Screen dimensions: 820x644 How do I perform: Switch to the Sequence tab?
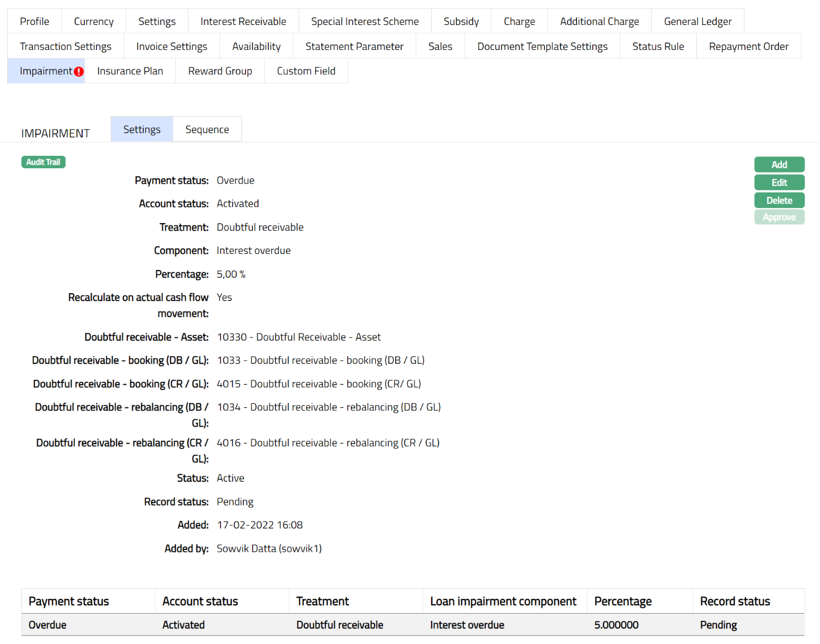207,130
